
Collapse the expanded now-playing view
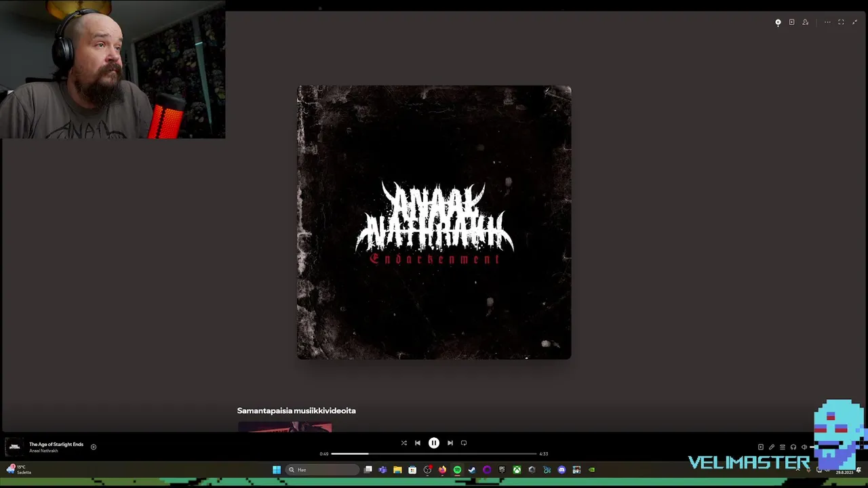854,22
